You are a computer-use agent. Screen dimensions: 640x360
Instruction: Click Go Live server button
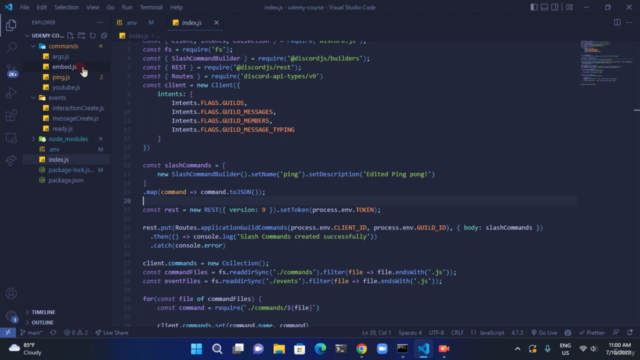(544, 333)
